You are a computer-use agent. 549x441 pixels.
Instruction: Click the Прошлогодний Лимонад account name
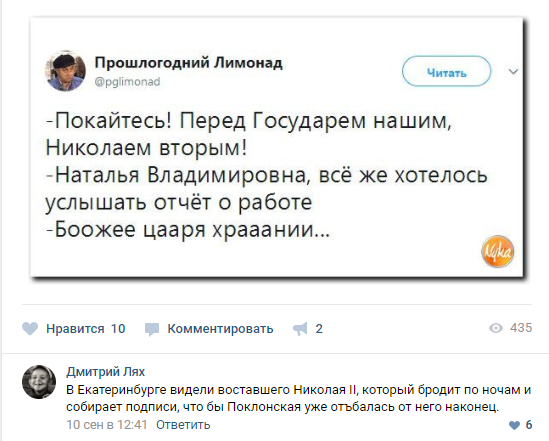(188, 63)
